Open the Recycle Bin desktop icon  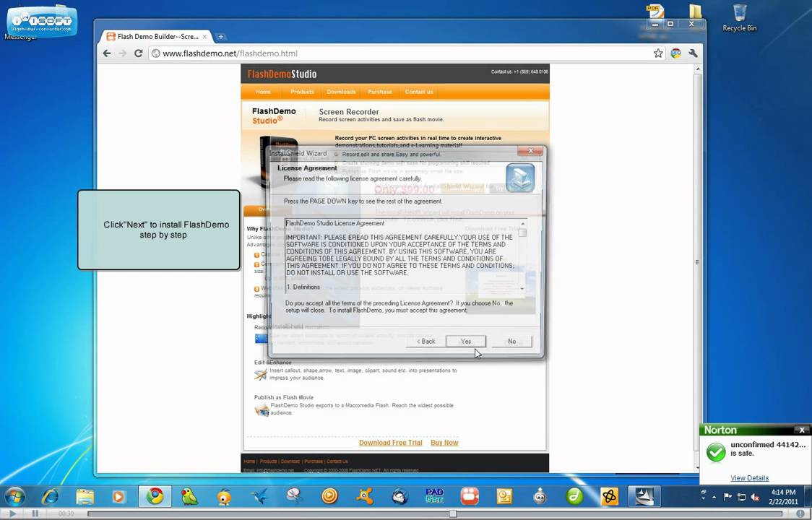pyautogui.click(x=740, y=18)
